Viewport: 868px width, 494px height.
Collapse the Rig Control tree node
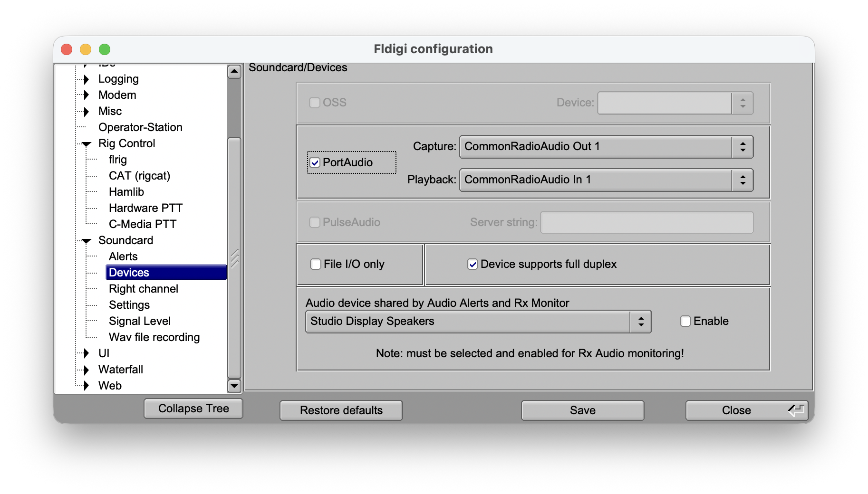[x=87, y=144]
